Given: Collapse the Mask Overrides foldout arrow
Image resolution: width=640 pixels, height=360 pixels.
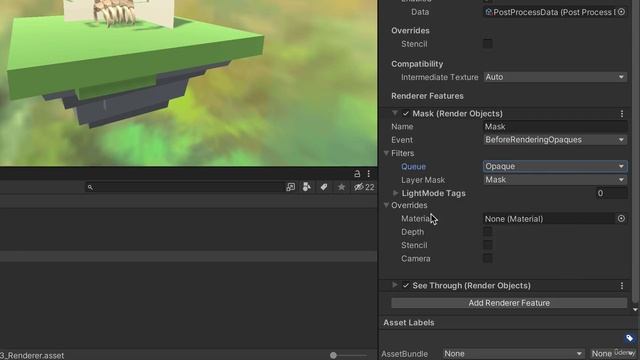Looking at the screenshot, I should click(386, 205).
